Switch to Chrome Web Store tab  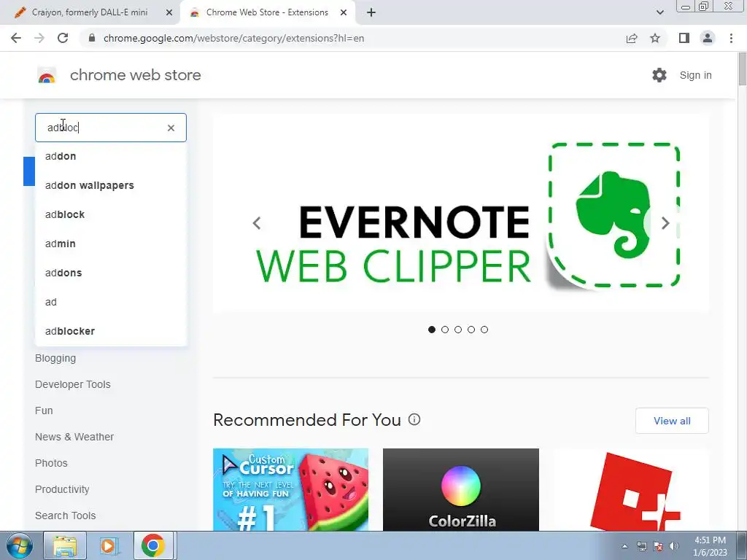pos(267,13)
